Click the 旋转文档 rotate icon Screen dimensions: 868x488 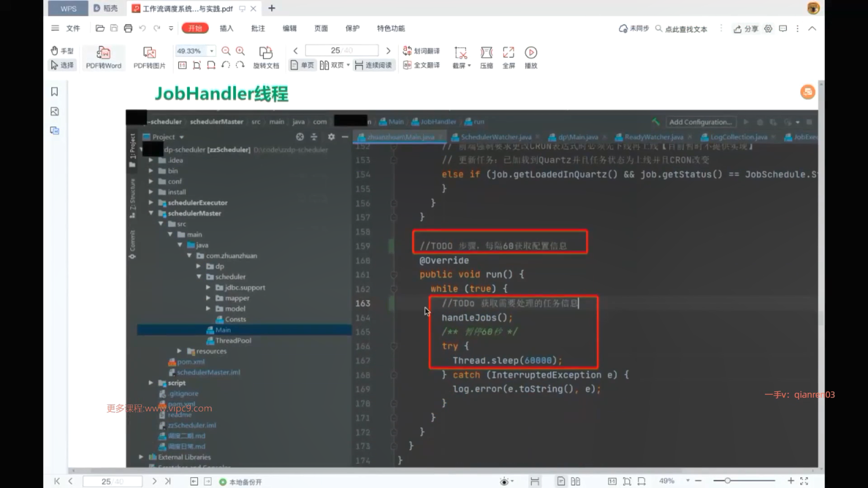click(x=266, y=52)
